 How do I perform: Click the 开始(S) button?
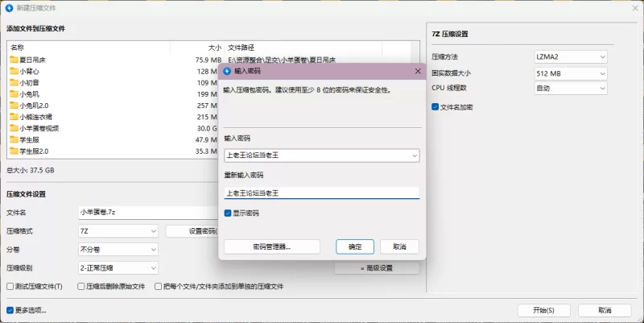tap(544, 310)
